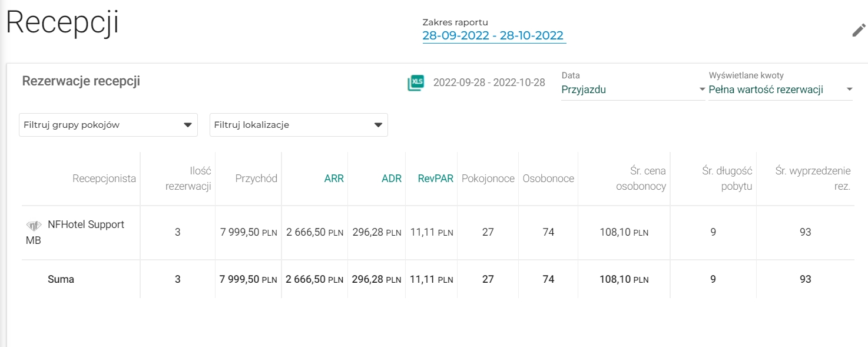Open the NFHotel Support MB row
Screen dimensions: 868x347
(x=438, y=233)
